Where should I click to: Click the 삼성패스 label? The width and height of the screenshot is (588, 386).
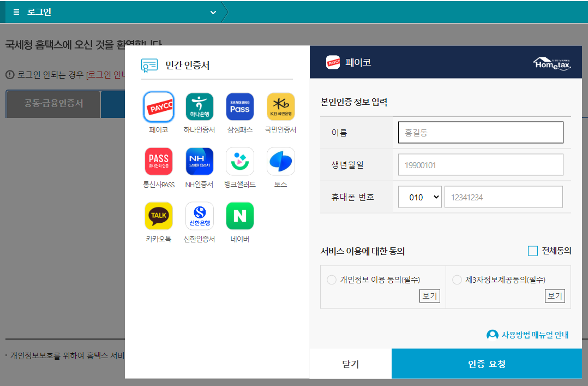point(240,130)
